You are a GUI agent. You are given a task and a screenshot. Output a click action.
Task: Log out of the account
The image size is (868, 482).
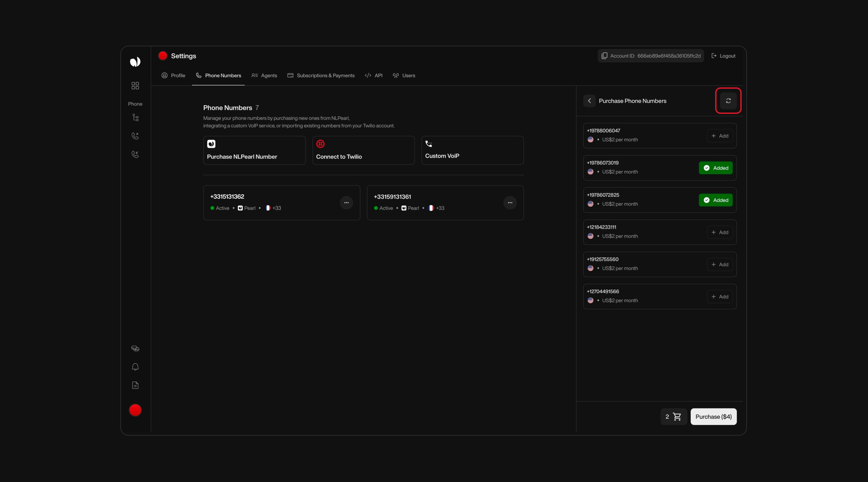[x=723, y=56]
